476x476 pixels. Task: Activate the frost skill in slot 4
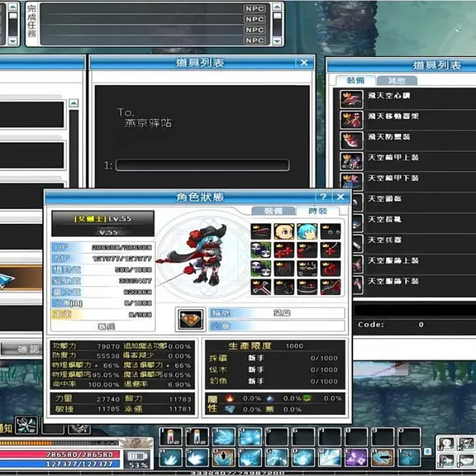coord(250,436)
